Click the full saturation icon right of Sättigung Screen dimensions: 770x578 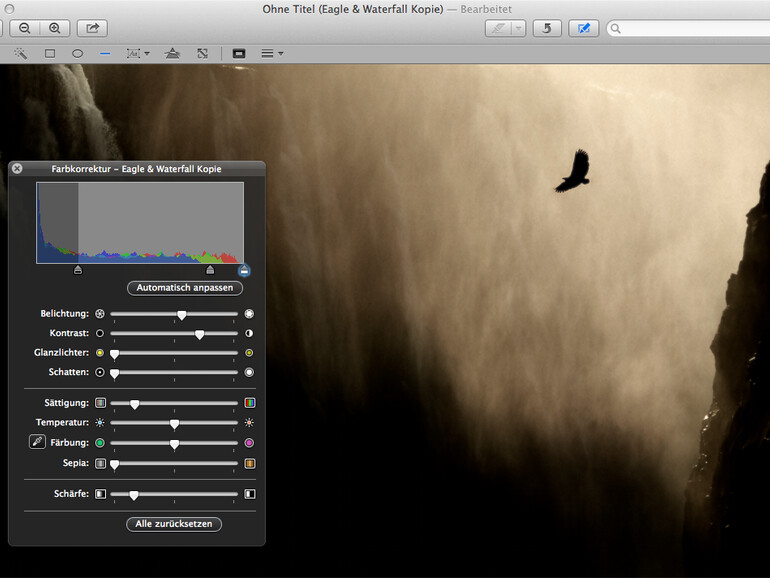click(249, 403)
